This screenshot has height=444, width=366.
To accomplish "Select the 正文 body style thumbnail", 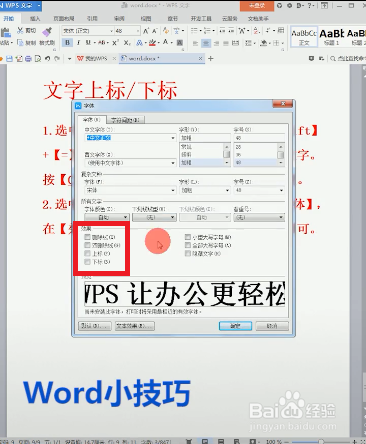I will [x=304, y=37].
